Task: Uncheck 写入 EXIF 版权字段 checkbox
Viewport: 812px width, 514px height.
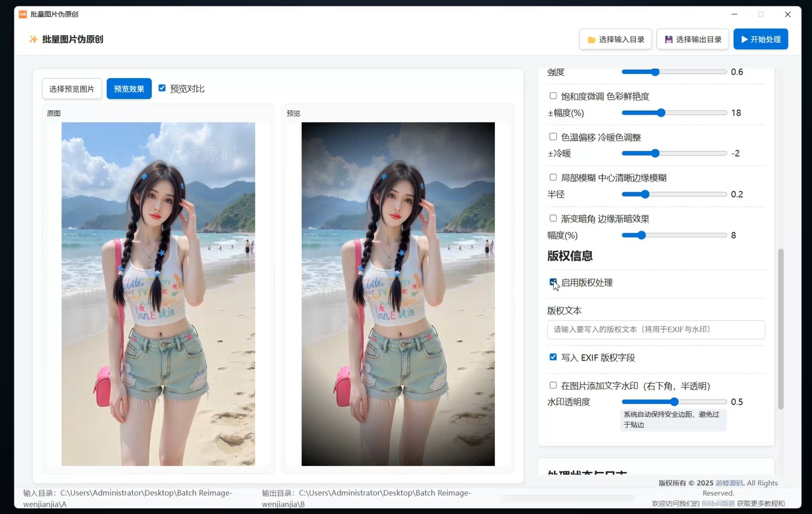Action: 553,357
